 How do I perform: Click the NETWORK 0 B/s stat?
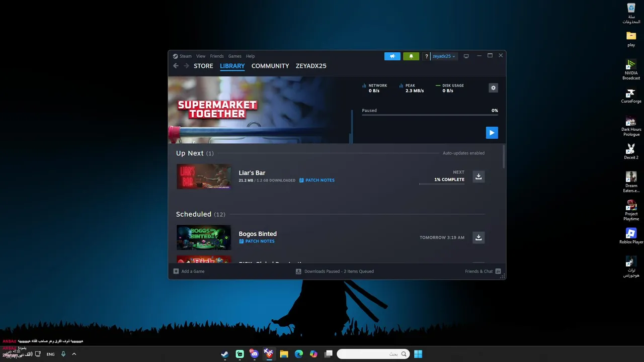click(x=375, y=88)
